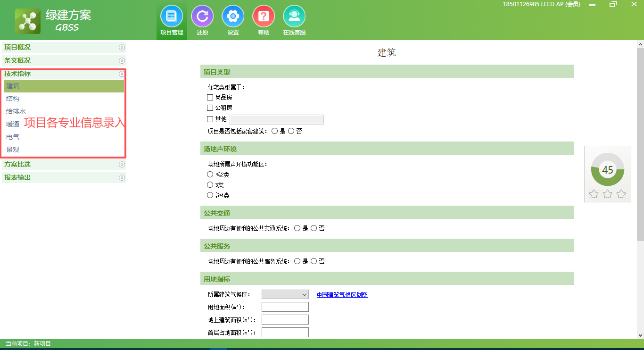Open the 设置 settings icon
Viewport: 644px width, 350px height.
click(x=233, y=19)
